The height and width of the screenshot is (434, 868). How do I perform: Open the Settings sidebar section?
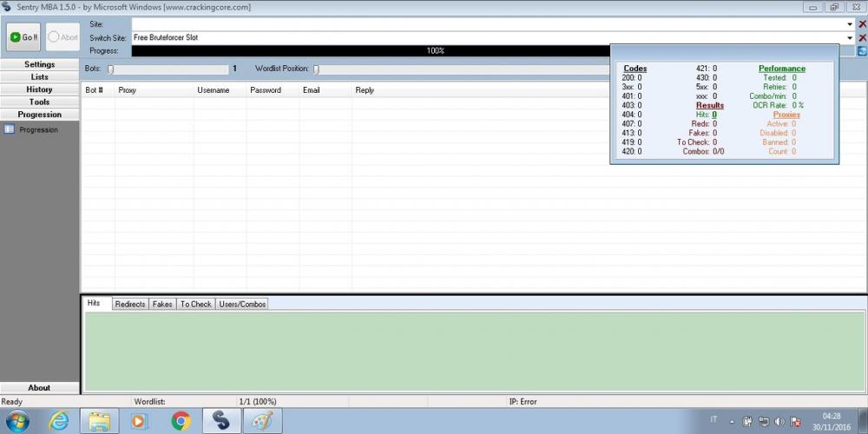click(40, 64)
